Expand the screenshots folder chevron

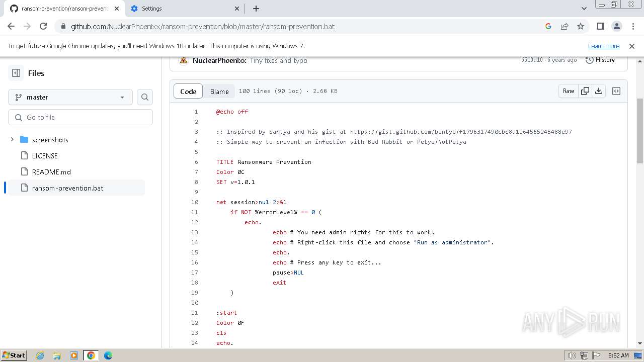tap(12, 140)
